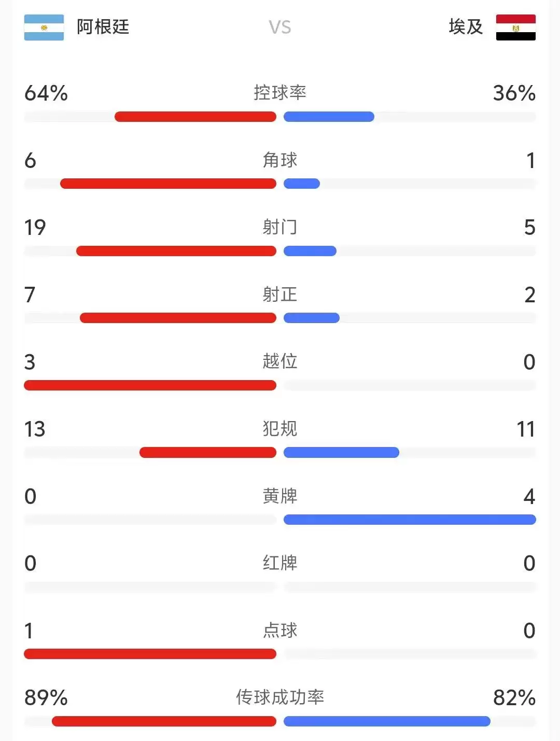Screen dimensions: 560x741
Task: Click the red 越位 offside bar
Action: tap(150, 385)
